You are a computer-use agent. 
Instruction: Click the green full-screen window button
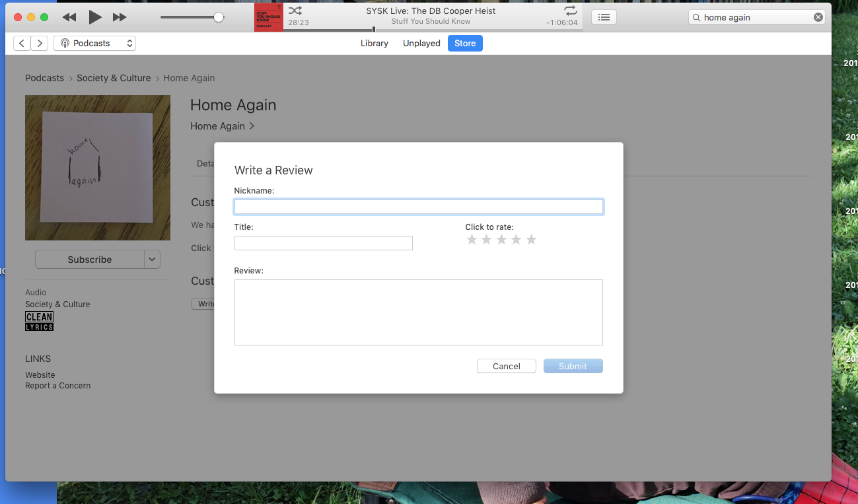coord(44,17)
